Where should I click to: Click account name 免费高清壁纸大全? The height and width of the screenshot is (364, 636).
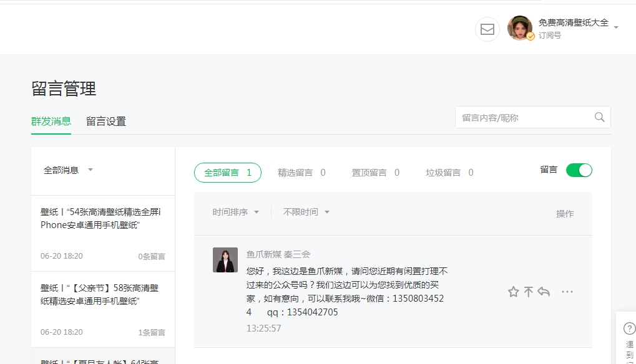573,22
